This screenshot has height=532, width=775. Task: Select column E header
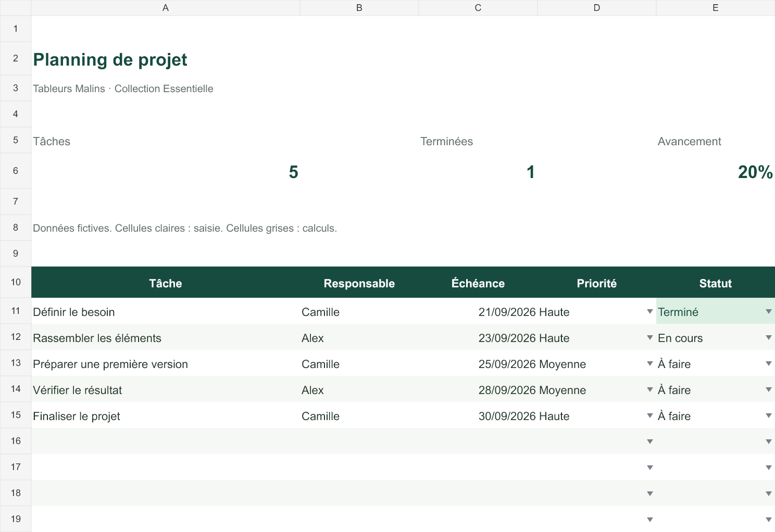point(716,8)
